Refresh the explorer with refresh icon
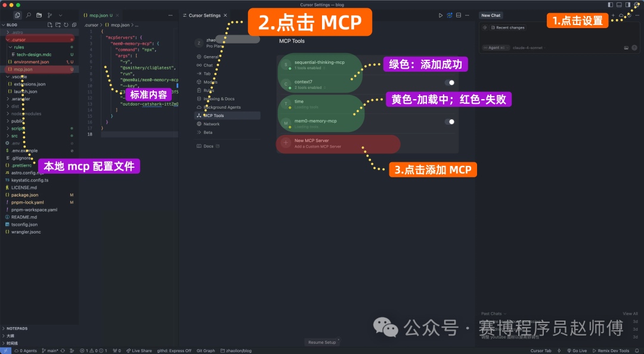The image size is (644, 354). [x=66, y=24]
